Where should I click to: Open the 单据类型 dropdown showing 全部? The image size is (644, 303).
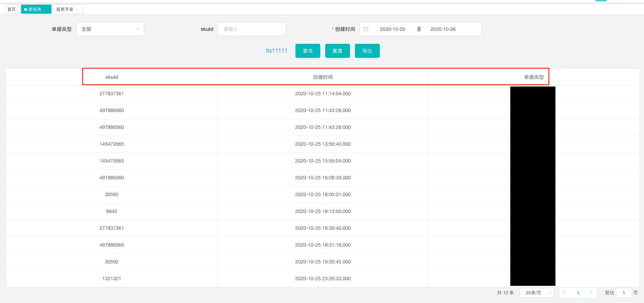(110, 29)
